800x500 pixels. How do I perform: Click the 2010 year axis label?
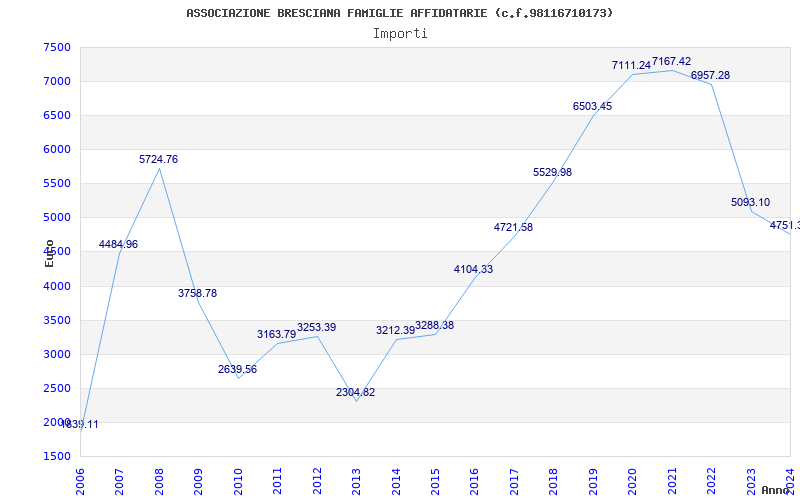click(x=238, y=482)
